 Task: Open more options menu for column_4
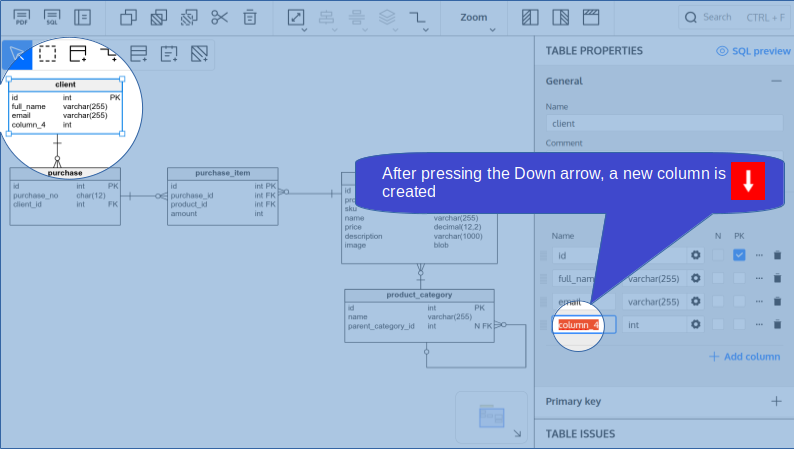coord(759,324)
